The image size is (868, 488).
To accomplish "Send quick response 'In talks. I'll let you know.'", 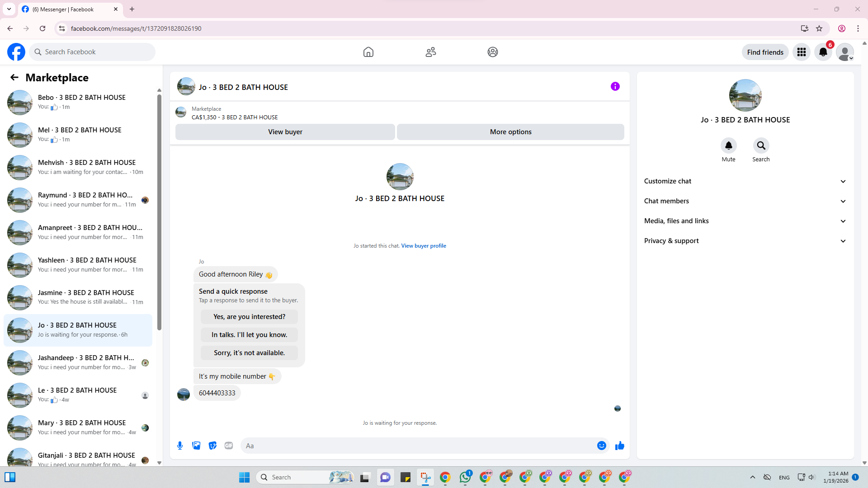I will (x=250, y=335).
